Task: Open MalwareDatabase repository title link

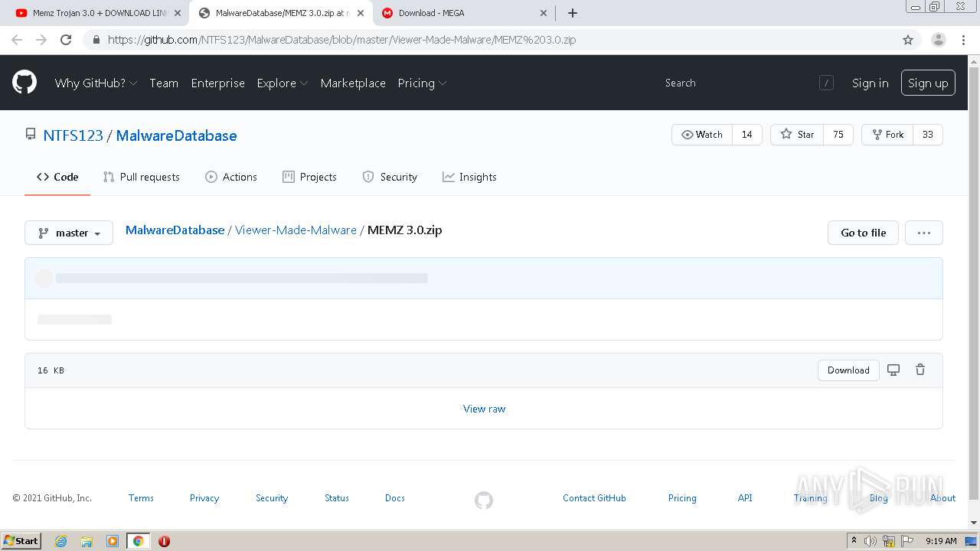Action: click(x=176, y=135)
